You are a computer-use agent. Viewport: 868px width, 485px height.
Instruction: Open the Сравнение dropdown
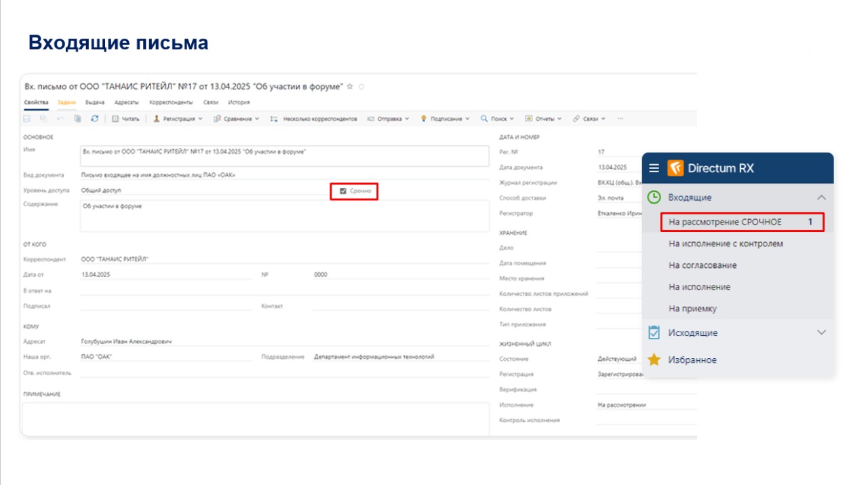236,119
